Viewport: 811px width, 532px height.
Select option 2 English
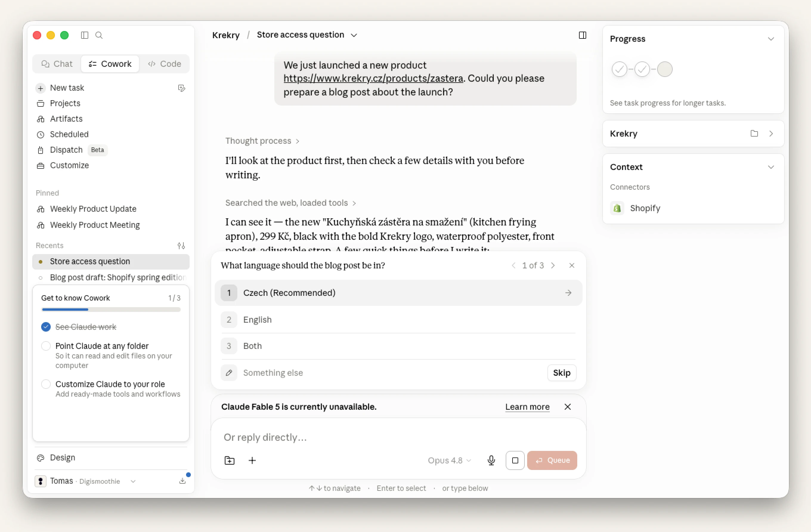398,320
